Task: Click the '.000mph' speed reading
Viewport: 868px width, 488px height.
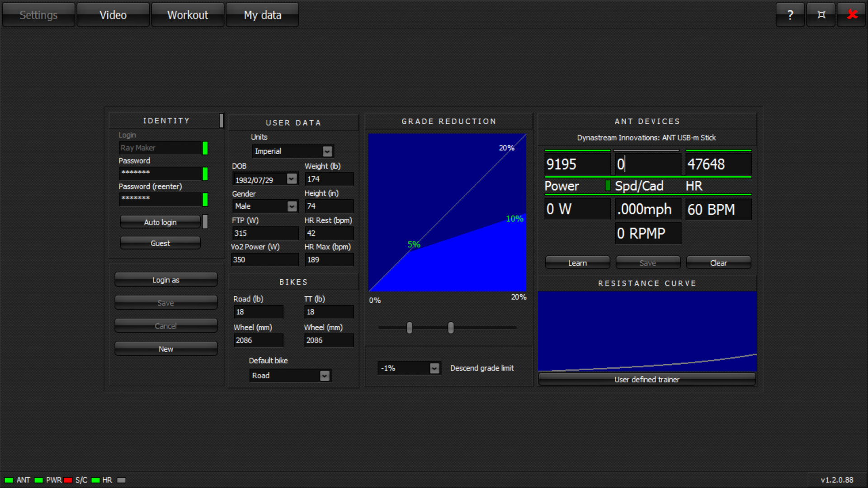Action: click(x=648, y=209)
